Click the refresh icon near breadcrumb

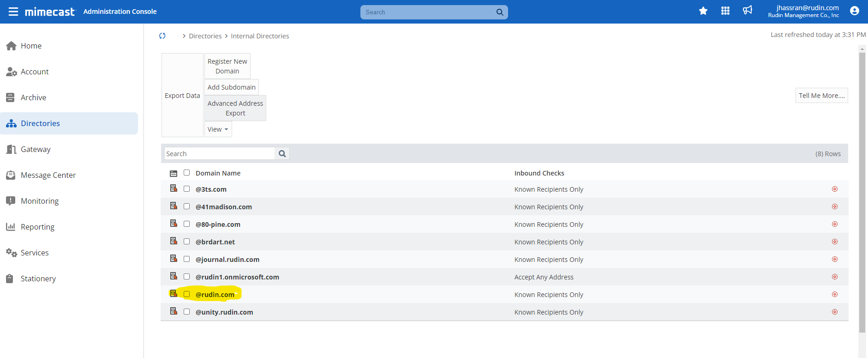pyautogui.click(x=162, y=36)
